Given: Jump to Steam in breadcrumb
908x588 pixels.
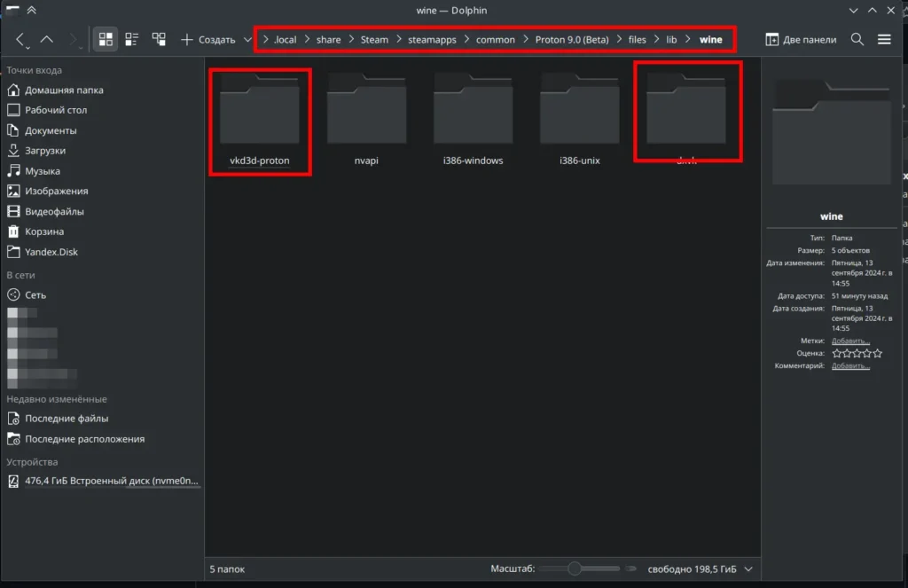Looking at the screenshot, I should tap(374, 39).
